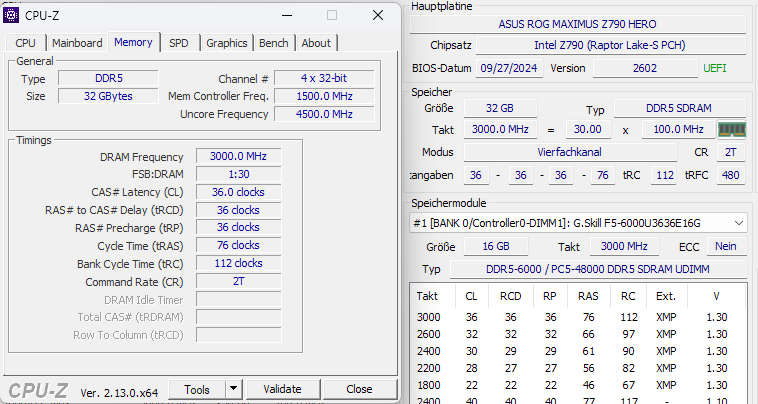
Task: Click the ECC Nein field
Action: (x=726, y=246)
